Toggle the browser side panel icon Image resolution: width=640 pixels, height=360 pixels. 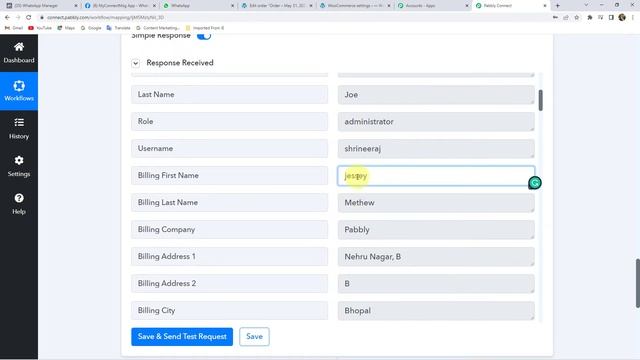[x=611, y=18]
